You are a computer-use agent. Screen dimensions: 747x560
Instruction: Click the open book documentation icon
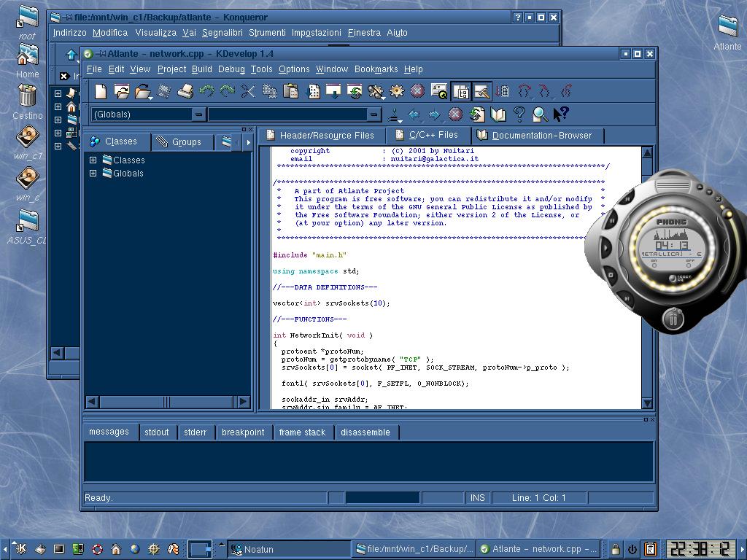point(498,114)
